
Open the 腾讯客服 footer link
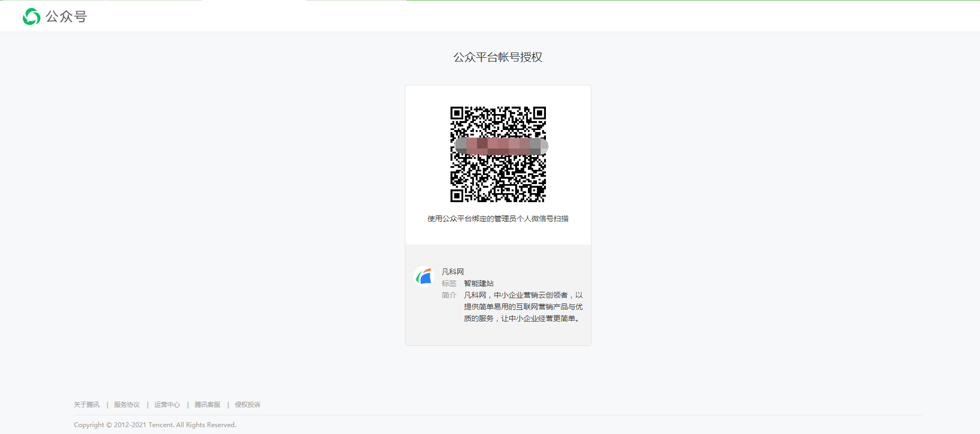pos(207,405)
